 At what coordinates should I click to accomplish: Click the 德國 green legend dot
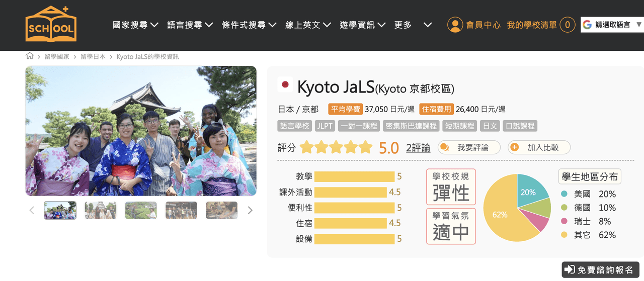point(564,208)
